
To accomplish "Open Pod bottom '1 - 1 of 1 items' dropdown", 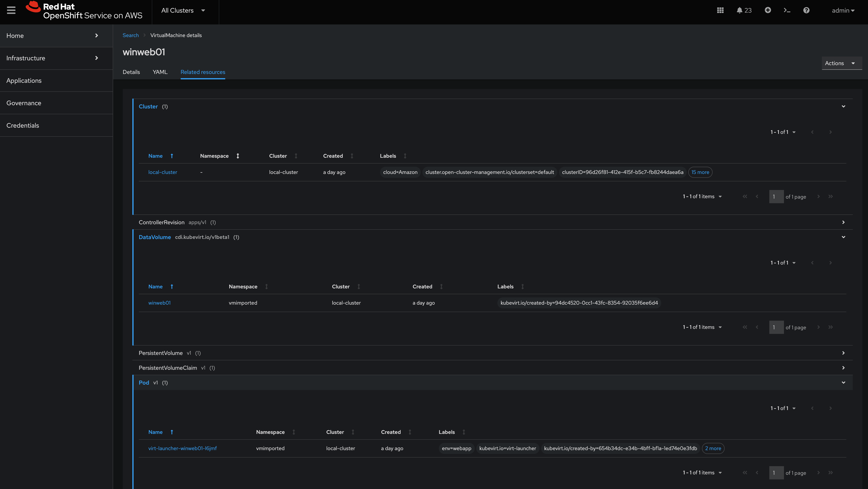I will [702, 473].
